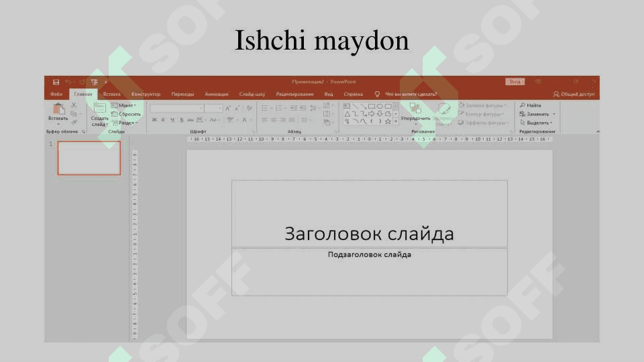Open the Выделить select dropdown
Viewport: 644px width, 362px height.
tap(537, 123)
